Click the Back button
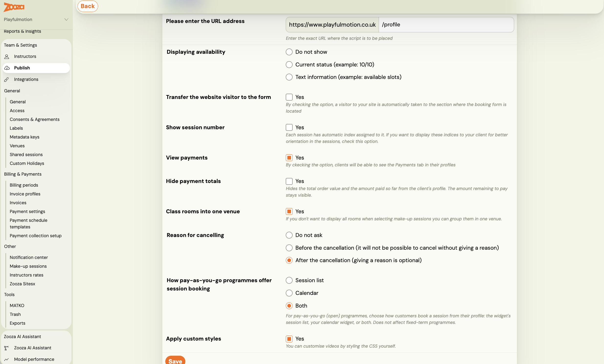604x364 pixels. (x=88, y=6)
